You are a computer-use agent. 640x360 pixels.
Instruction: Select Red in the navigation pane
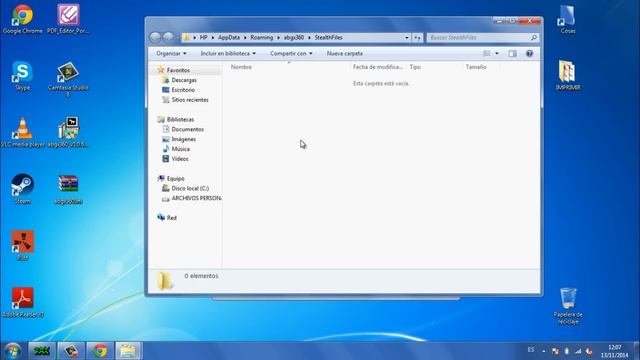[171, 218]
